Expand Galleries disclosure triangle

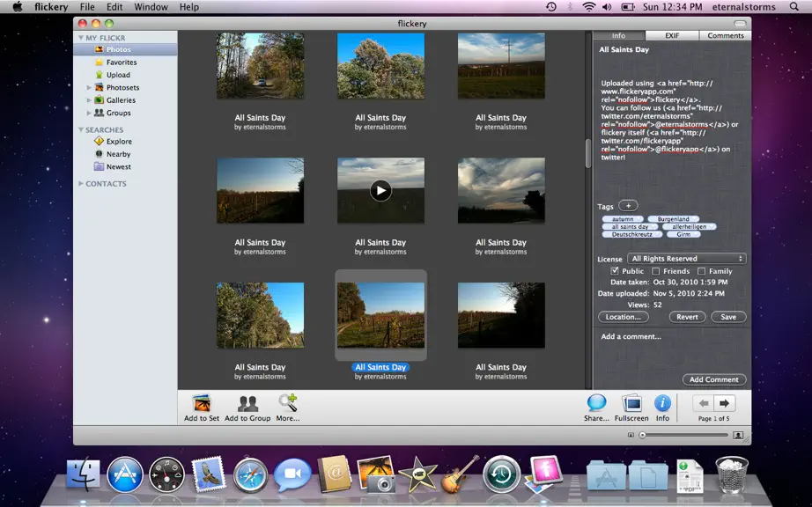point(89,100)
